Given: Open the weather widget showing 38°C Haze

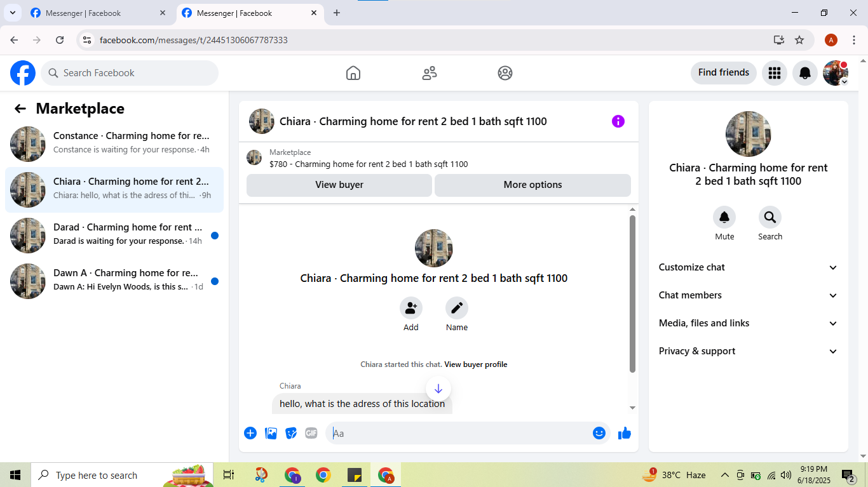Looking at the screenshot, I should point(675,475).
